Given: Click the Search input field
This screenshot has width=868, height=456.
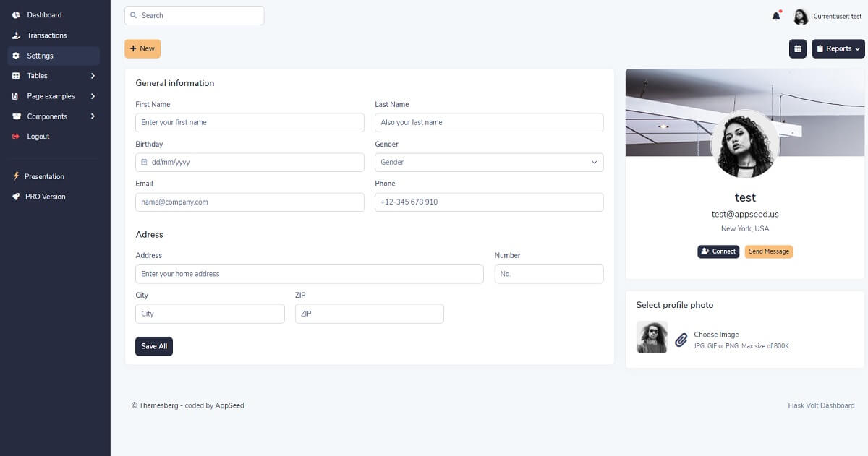Looking at the screenshot, I should tap(194, 14).
